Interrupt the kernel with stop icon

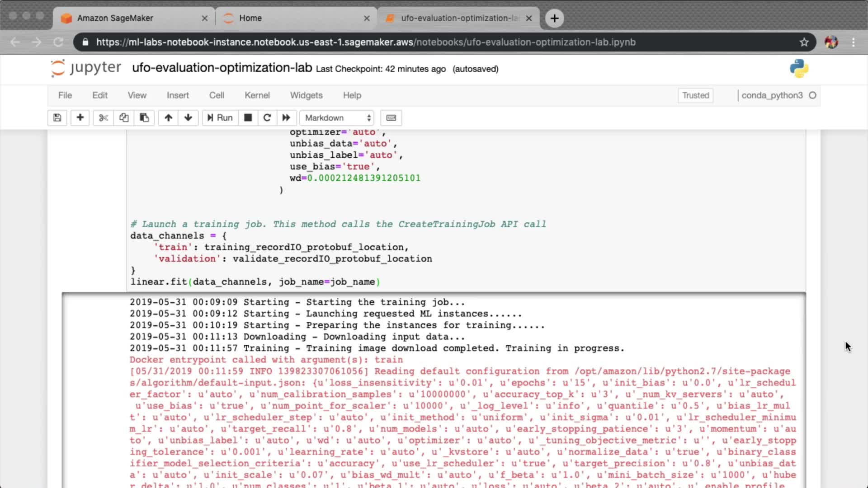coord(248,118)
